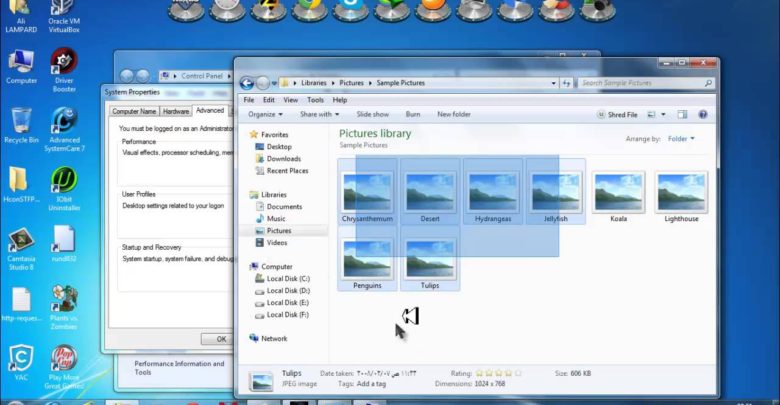Launch Driver Booster desktop shortcut
Image resolution: width=780 pixels, height=405 pixels.
[64, 70]
